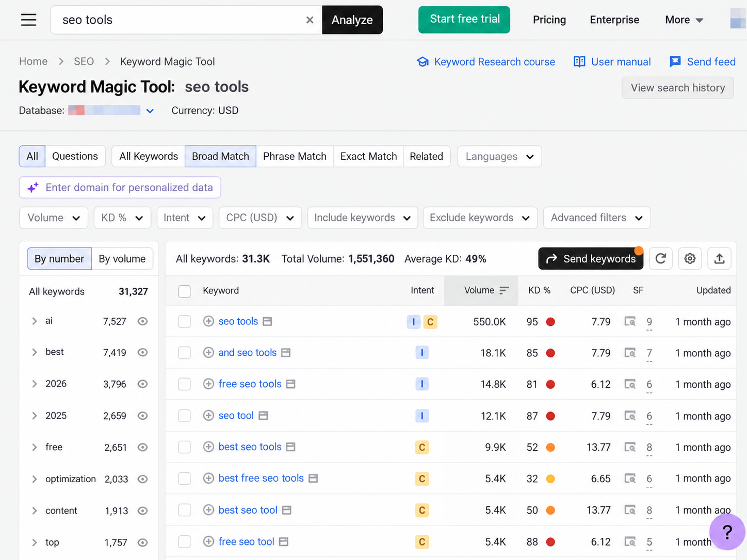The height and width of the screenshot is (560, 747).
Task: Click the Send keywords button
Action: pyautogui.click(x=591, y=258)
